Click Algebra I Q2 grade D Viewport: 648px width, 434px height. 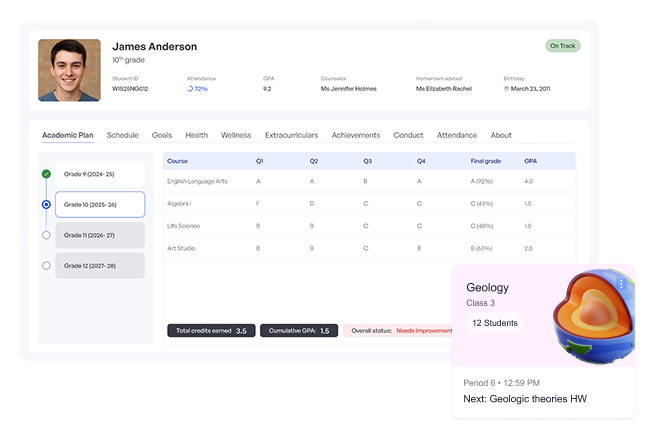coord(312,203)
